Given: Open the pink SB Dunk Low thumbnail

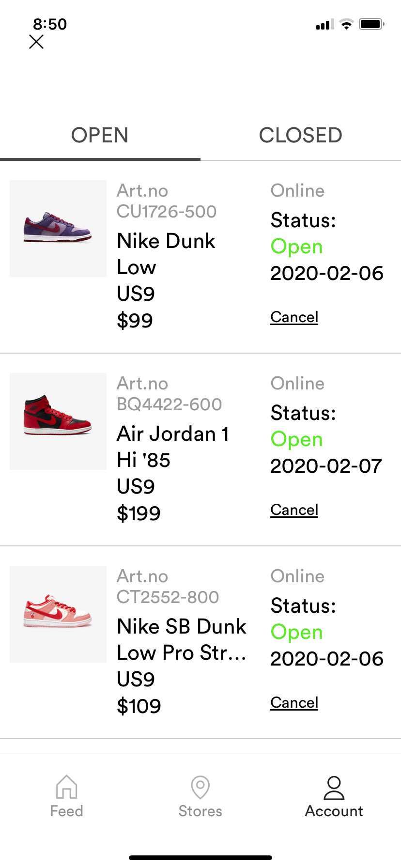Looking at the screenshot, I should (58, 614).
